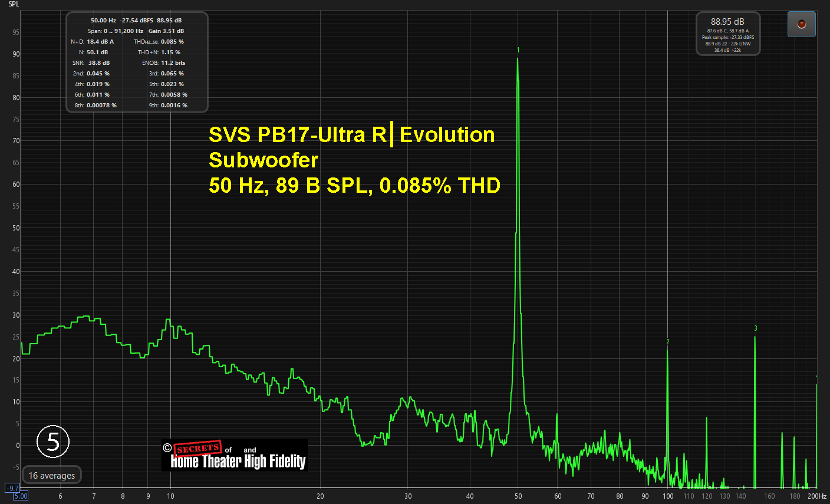Open the 16 averages setting

click(52, 475)
